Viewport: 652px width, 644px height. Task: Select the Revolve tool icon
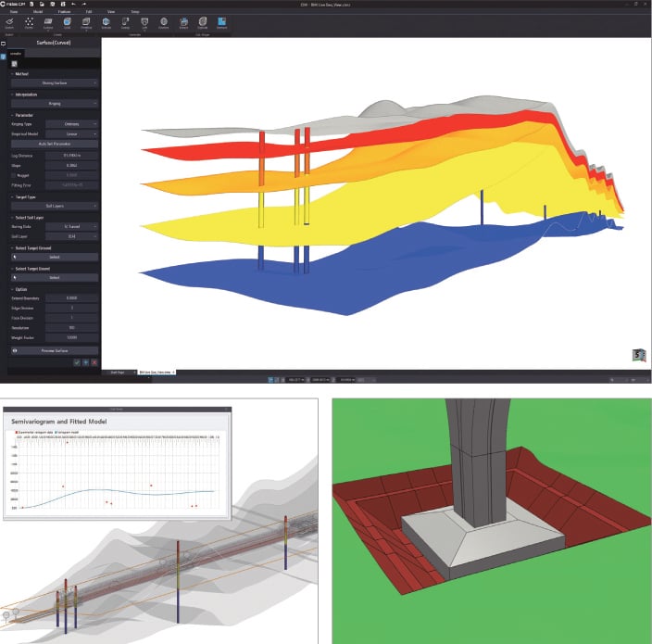click(x=164, y=23)
